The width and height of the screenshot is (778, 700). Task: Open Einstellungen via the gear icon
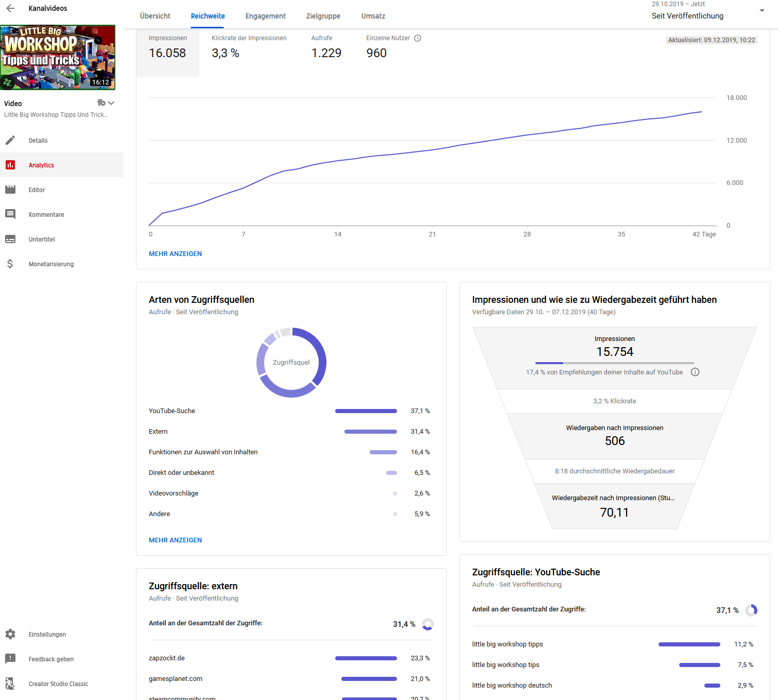click(x=10, y=634)
